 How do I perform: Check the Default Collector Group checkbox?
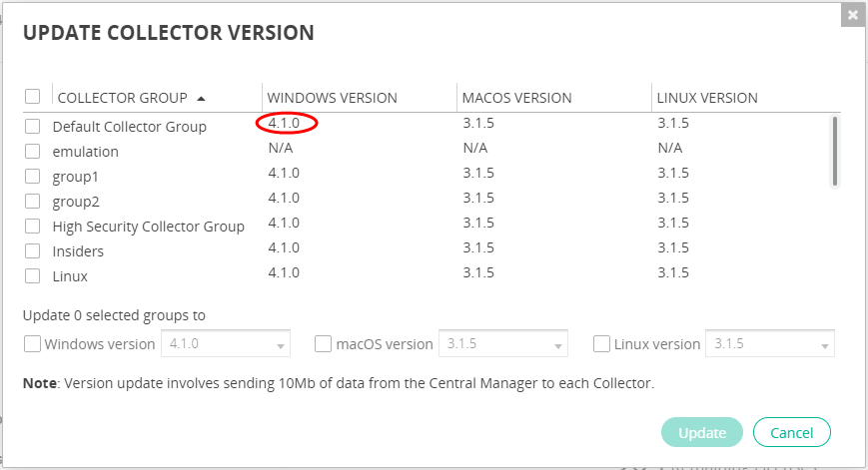coord(33,127)
